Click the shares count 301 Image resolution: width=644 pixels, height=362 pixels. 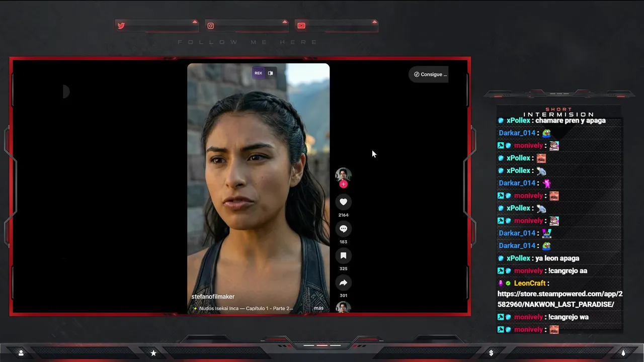pyautogui.click(x=343, y=296)
